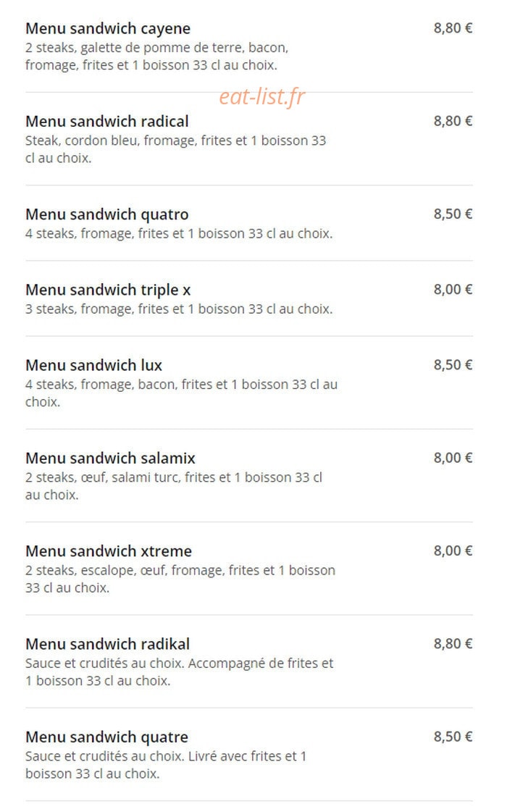
Task: Click the 8,00 € salamix price
Action: 453,458
